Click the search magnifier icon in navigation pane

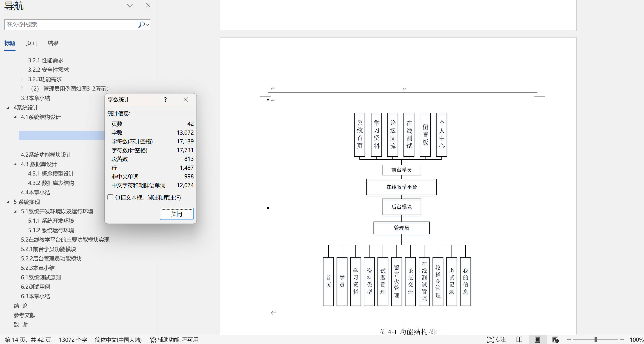(x=141, y=24)
